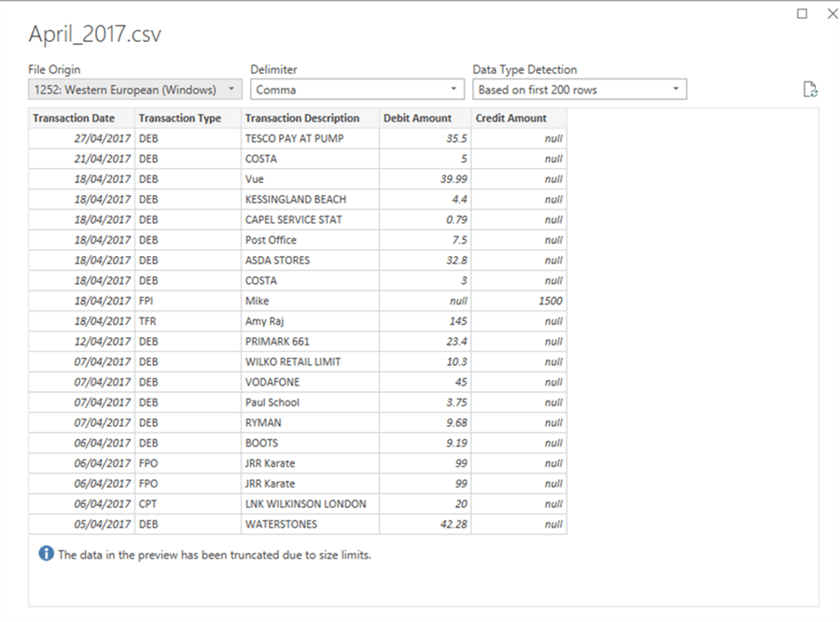
Task: Click the 27/04/2017 date cell
Action: click(x=81, y=138)
